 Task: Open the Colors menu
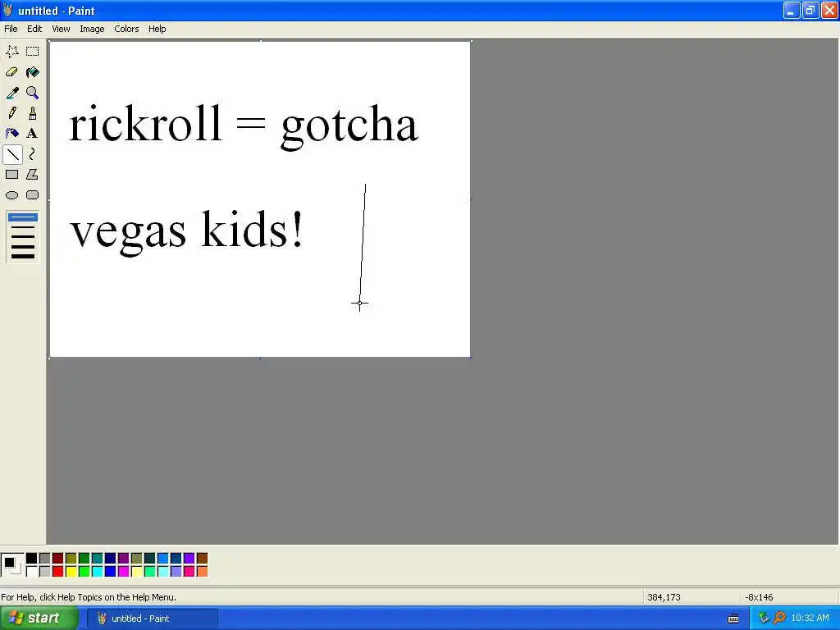pos(126,29)
